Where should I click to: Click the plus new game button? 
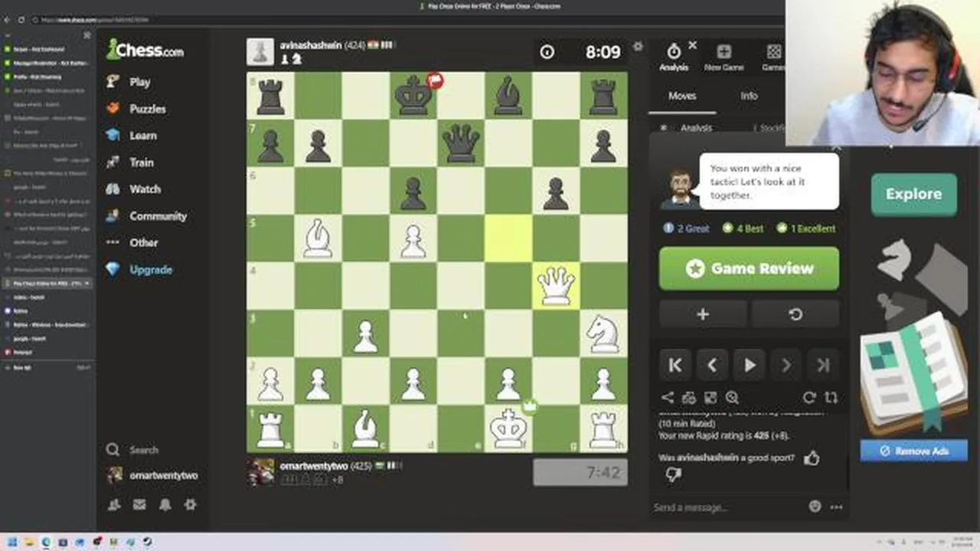pos(703,315)
